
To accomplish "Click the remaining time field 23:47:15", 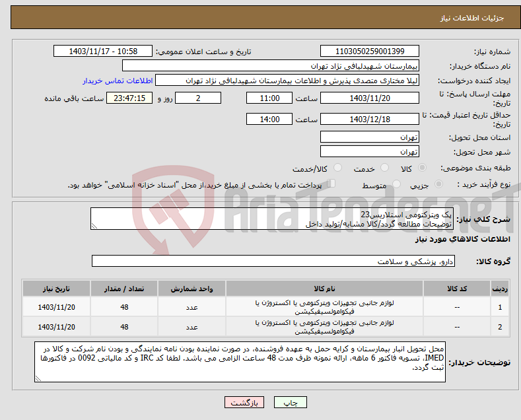I will 129,98.
